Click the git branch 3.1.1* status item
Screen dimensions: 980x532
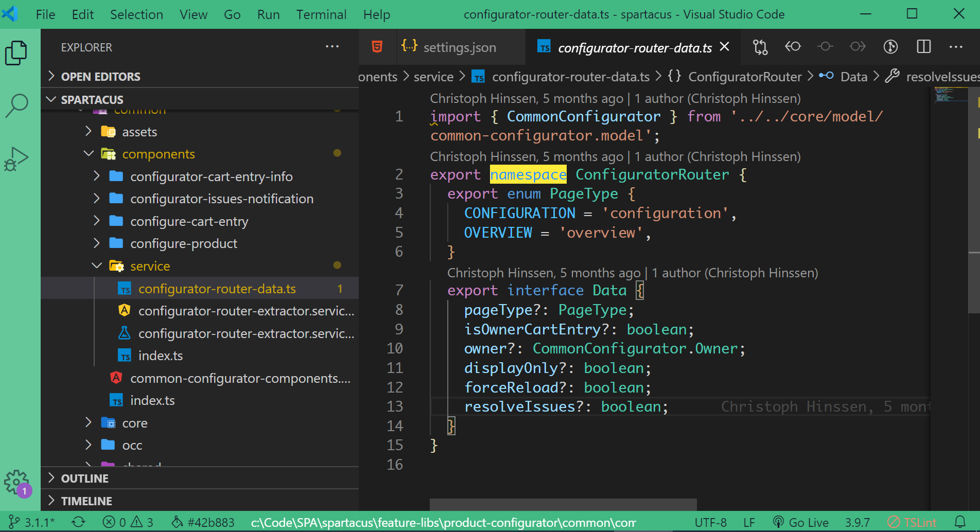tap(32, 522)
